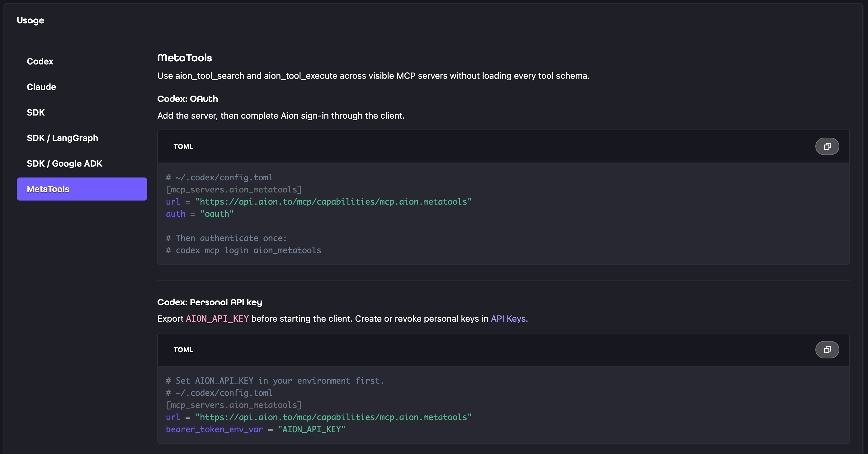The image size is (868, 454).
Task: Click the Codex: OAuth subheading
Action: (x=188, y=99)
